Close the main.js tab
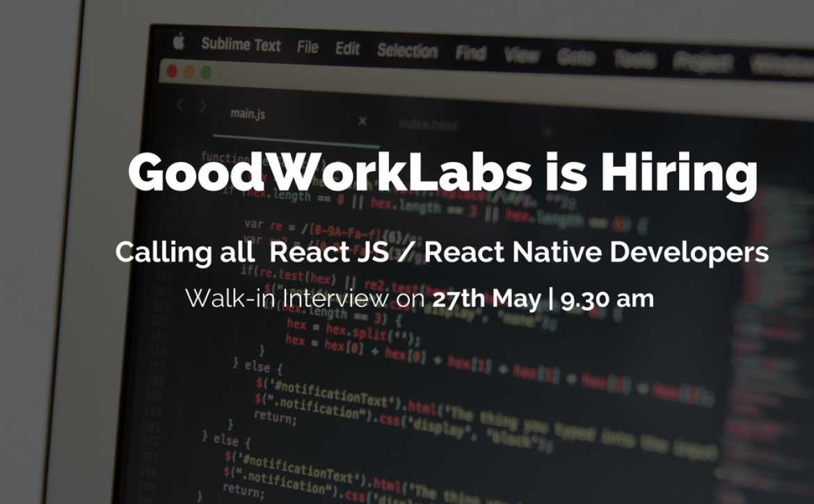Viewport: 814px width, 504px height. [x=362, y=121]
